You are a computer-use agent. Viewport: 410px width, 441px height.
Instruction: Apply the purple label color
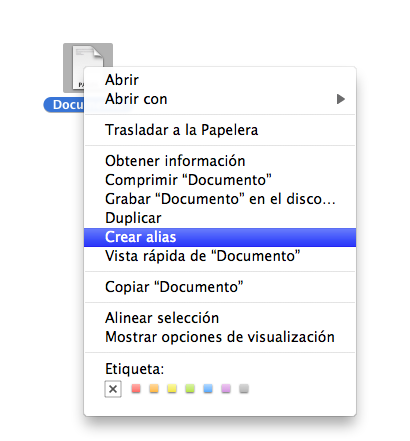(226, 389)
